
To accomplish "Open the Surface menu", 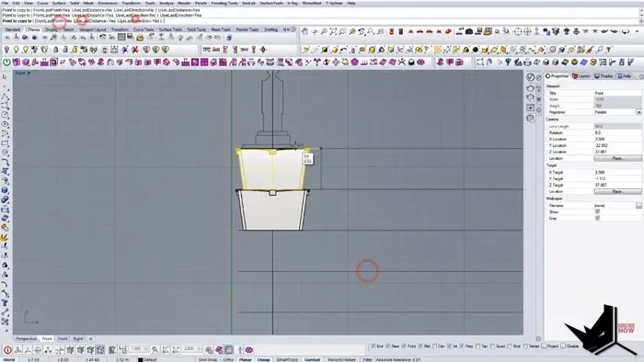I will click(x=59, y=3).
